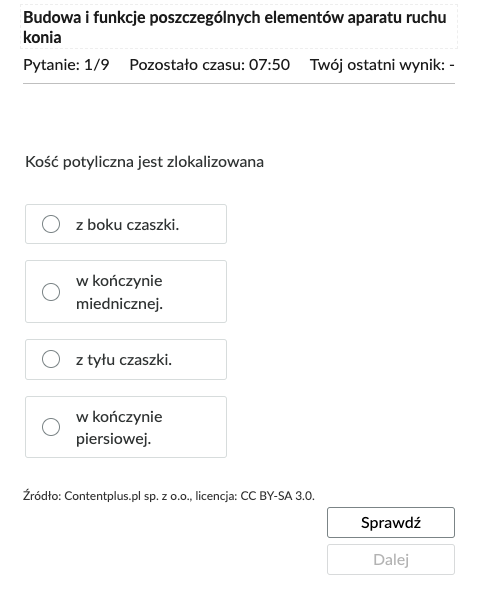Choose the 'w kończynie miednicznej.' radio button
Viewport: 497px width, 592px height.
51,292
